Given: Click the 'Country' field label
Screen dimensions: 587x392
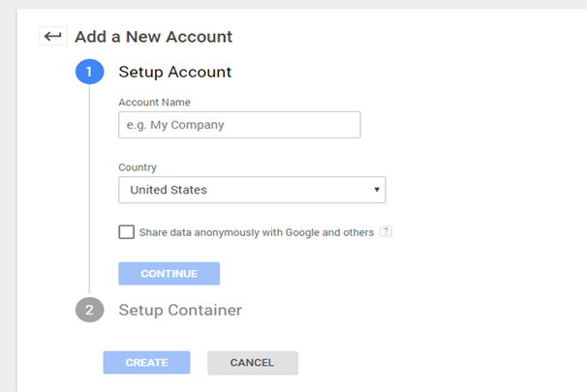Looking at the screenshot, I should [138, 166].
